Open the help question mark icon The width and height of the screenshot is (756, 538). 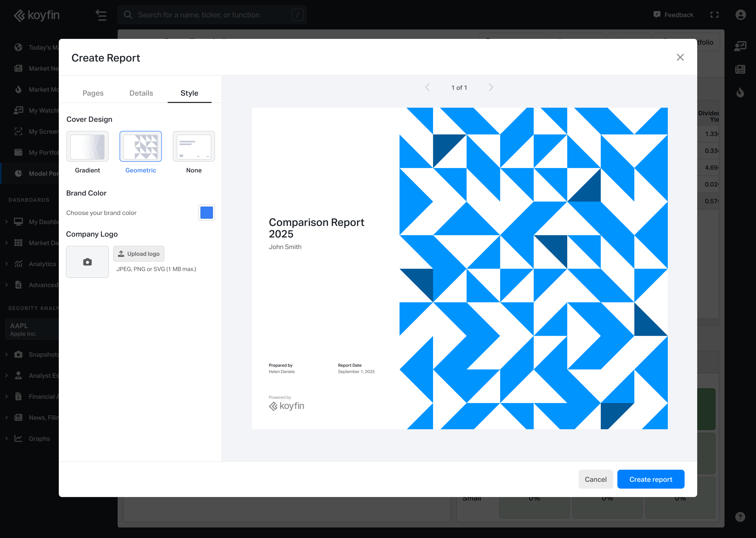(x=740, y=517)
